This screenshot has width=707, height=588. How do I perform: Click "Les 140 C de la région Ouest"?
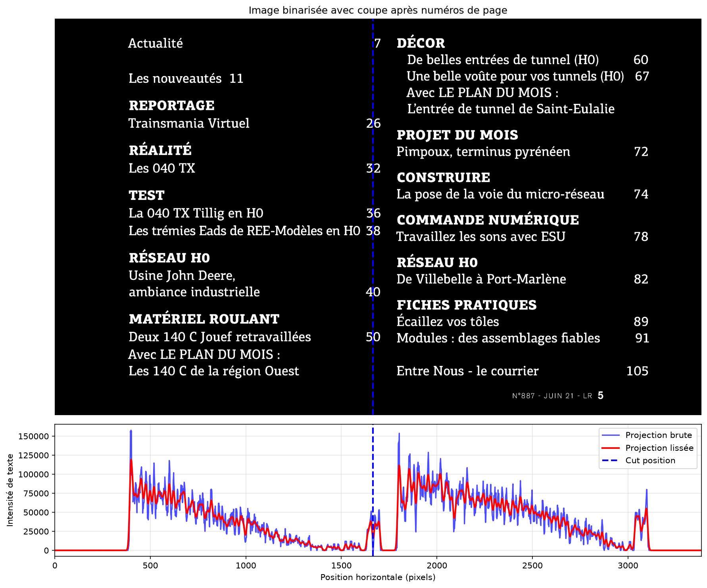click(214, 372)
